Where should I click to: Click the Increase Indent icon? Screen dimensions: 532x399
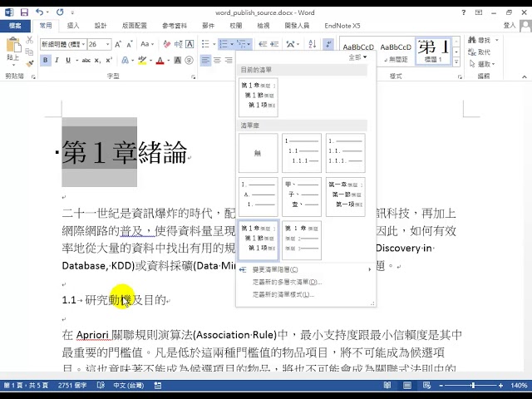[274, 44]
